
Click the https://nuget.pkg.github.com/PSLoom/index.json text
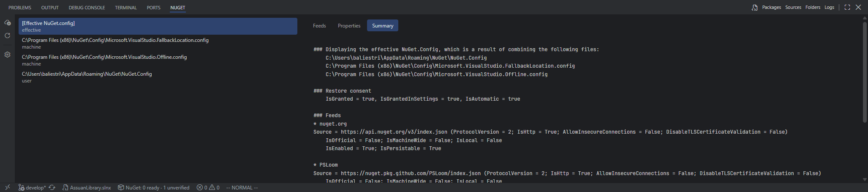[411, 173]
